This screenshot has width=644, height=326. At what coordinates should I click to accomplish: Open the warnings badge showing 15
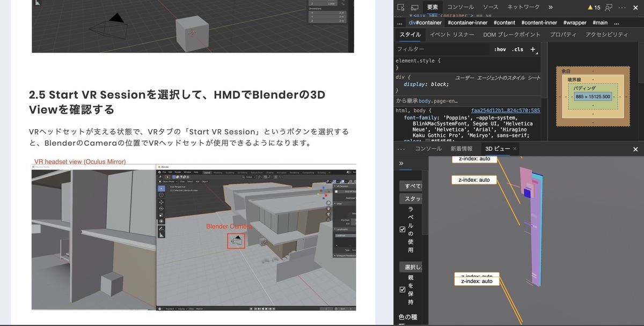coord(594,8)
